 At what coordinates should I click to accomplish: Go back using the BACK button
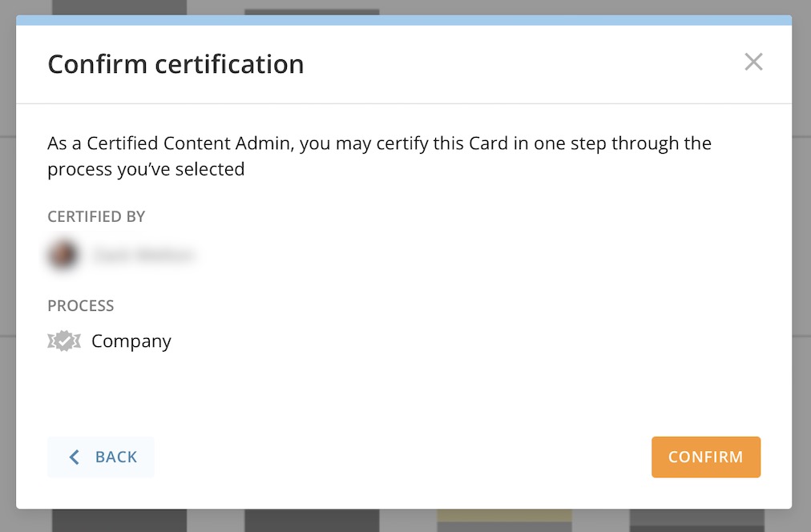point(101,457)
